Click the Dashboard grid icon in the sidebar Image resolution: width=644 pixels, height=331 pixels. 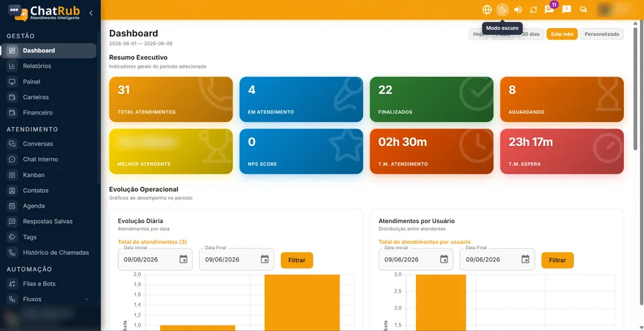pos(12,50)
